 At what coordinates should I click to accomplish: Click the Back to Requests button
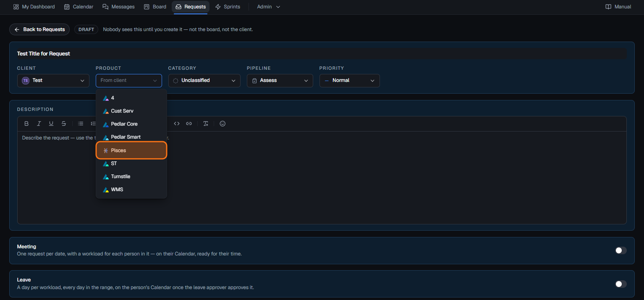(x=39, y=29)
